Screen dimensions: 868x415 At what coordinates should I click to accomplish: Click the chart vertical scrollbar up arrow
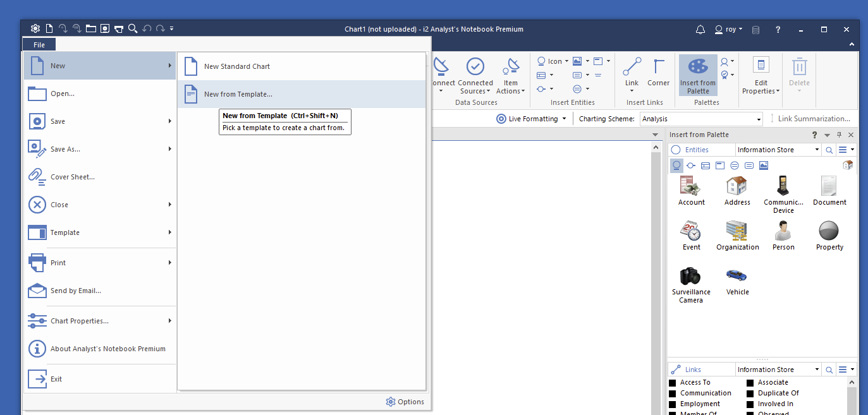656,147
